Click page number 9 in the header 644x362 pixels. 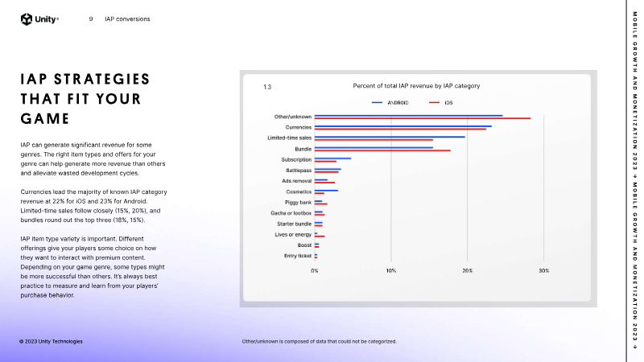[x=90, y=19]
